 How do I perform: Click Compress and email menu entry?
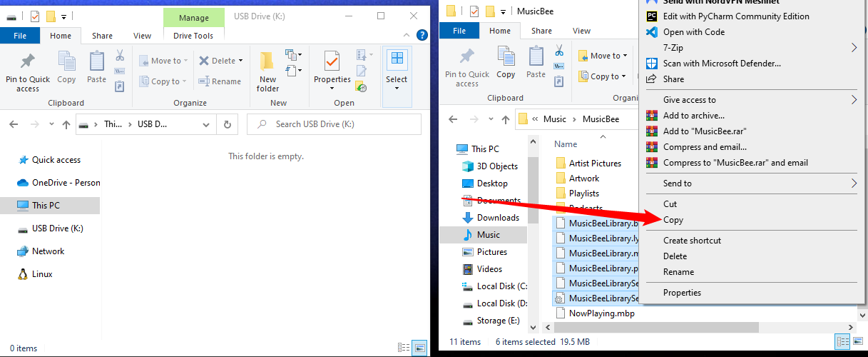point(705,147)
